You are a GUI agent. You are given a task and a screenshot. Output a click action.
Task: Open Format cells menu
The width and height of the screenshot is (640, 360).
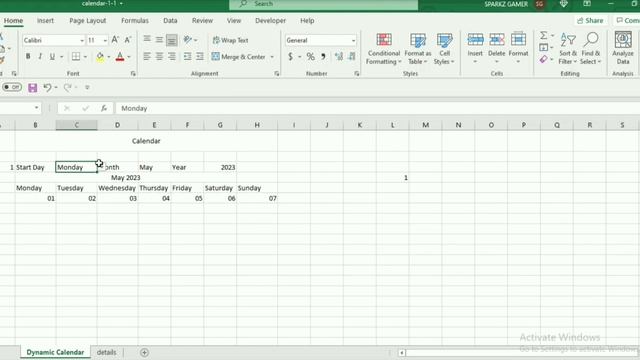tap(518, 48)
